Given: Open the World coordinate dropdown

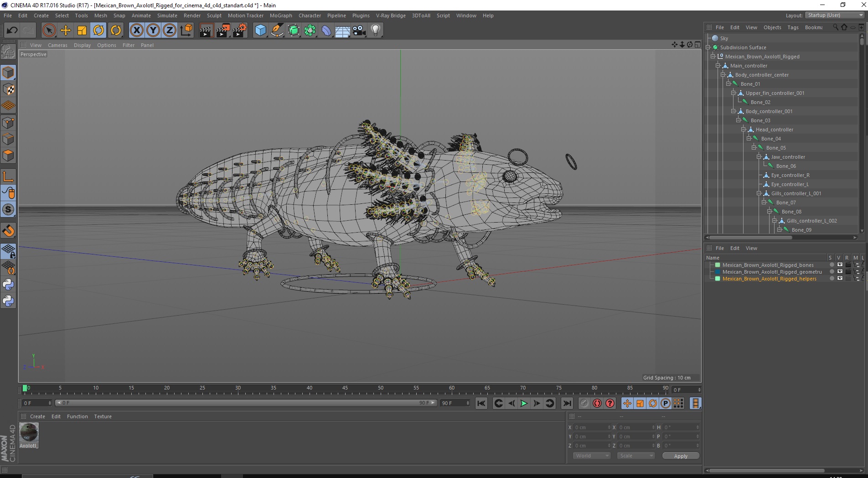Looking at the screenshot, I should pos(592,456).
